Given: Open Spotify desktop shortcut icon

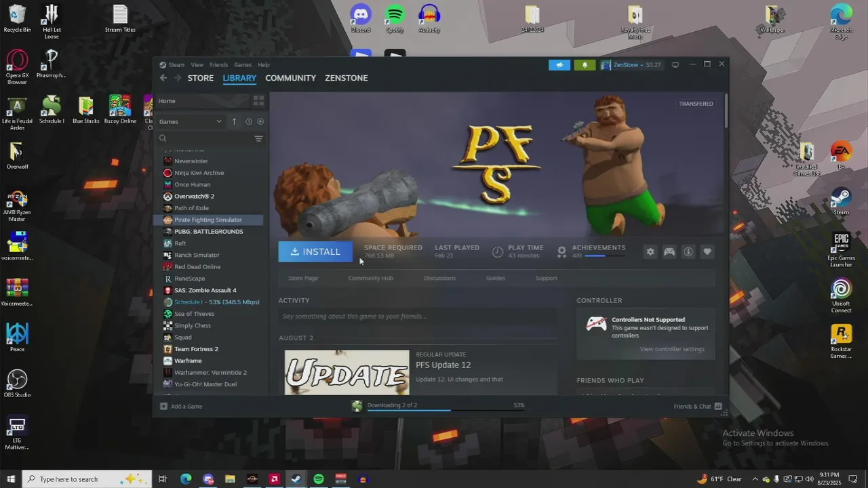Looking at the screenshot, I should (395, 19).
